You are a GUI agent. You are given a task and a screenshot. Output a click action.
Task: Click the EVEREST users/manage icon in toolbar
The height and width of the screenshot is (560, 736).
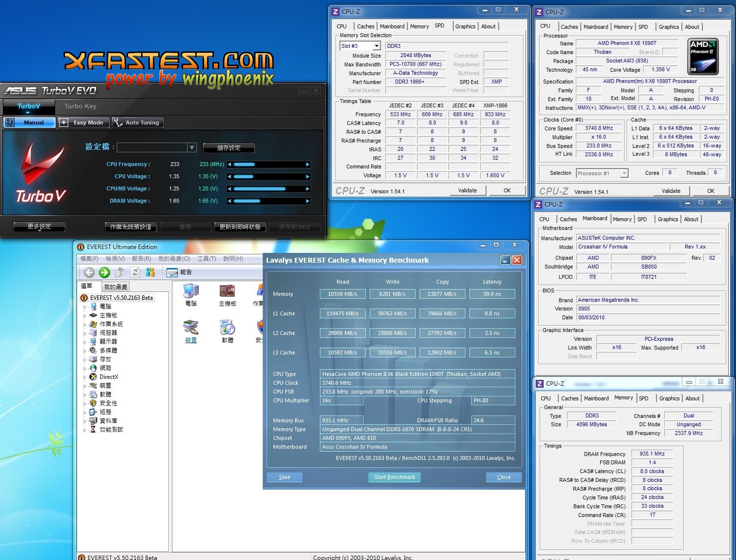coord(150,272)
